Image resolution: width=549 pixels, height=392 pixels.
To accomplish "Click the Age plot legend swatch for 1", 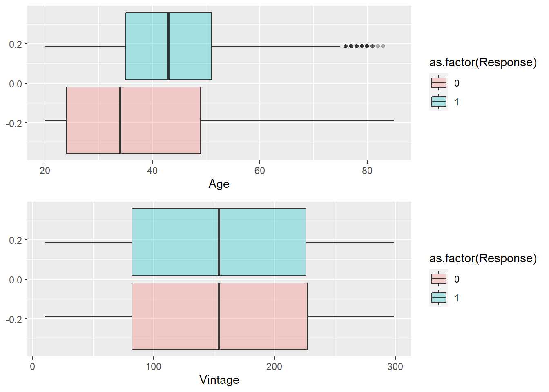I will (x=439, y=102).
